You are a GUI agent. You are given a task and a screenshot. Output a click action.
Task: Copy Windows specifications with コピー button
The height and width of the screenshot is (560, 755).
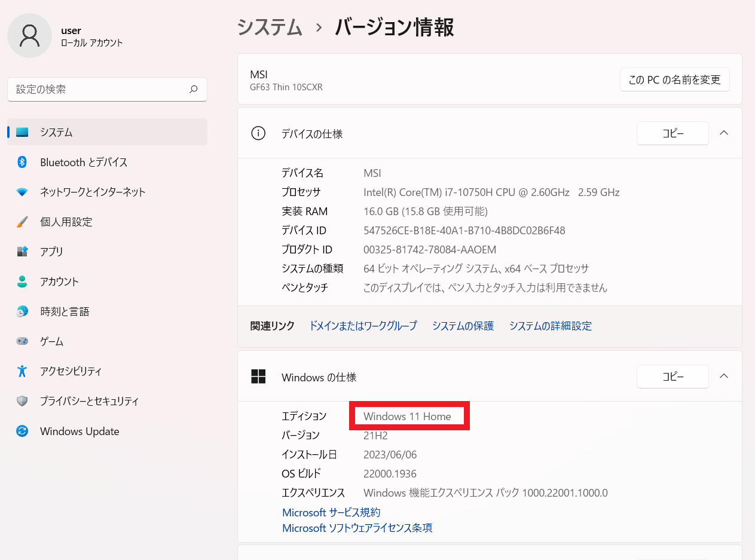[673, 377]
